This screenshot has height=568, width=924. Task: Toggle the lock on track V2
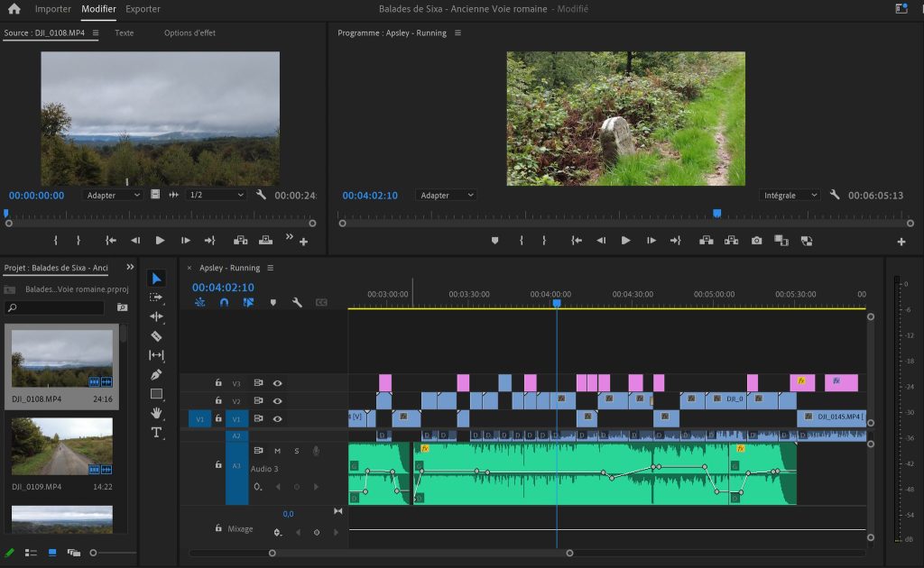point(218,401)
